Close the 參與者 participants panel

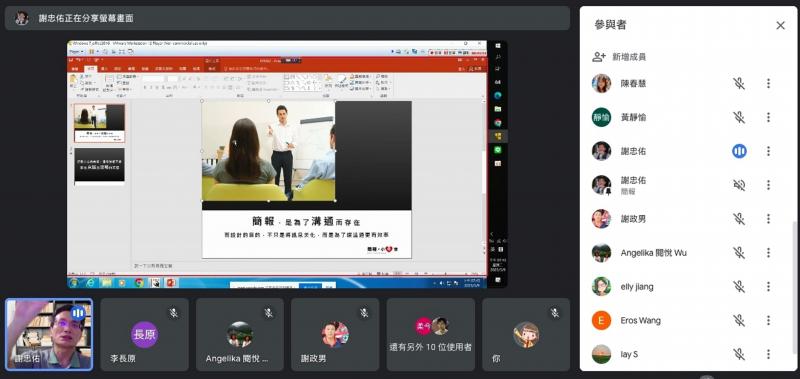pos(780,25)
